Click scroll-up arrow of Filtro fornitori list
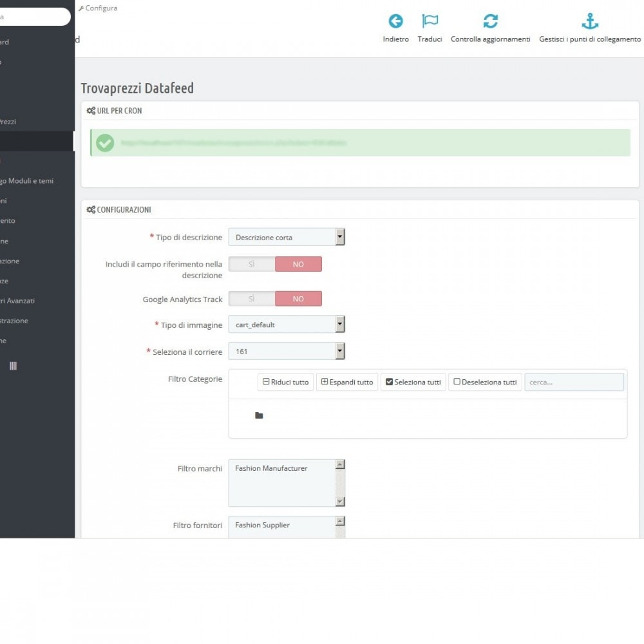This screenshot has height=644, width=644. (340, 521)
